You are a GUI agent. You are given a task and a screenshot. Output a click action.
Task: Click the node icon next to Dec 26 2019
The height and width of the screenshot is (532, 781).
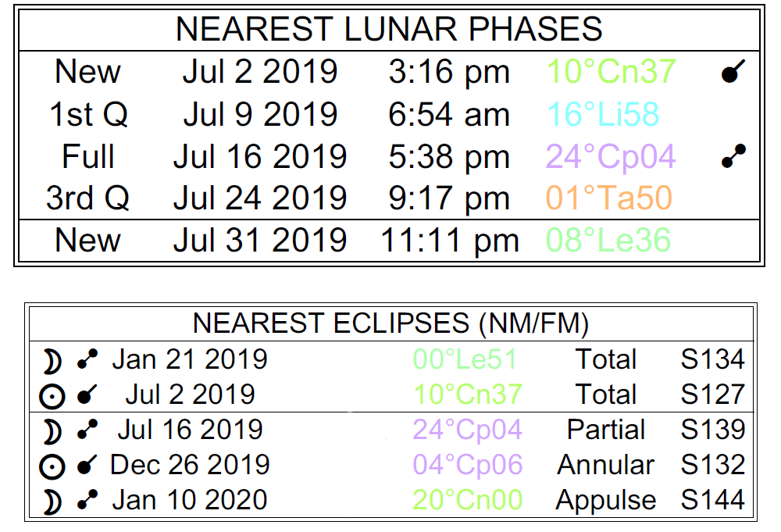pos(87,466)
